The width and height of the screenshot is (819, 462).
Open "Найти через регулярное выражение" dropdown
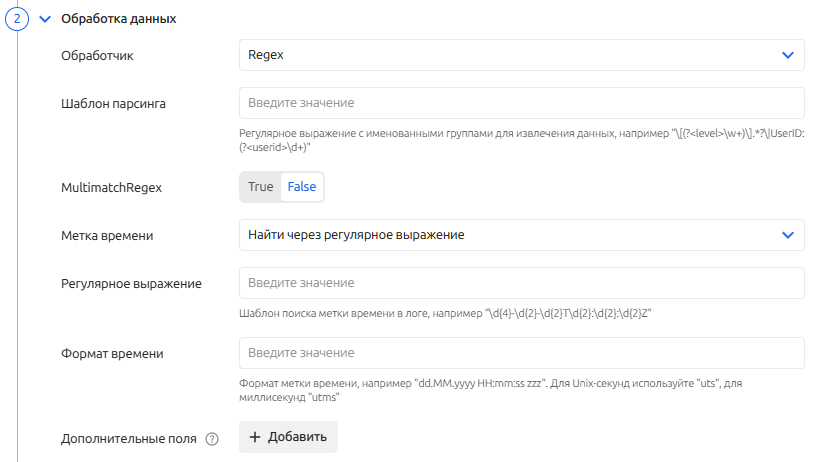pos(521,235)
